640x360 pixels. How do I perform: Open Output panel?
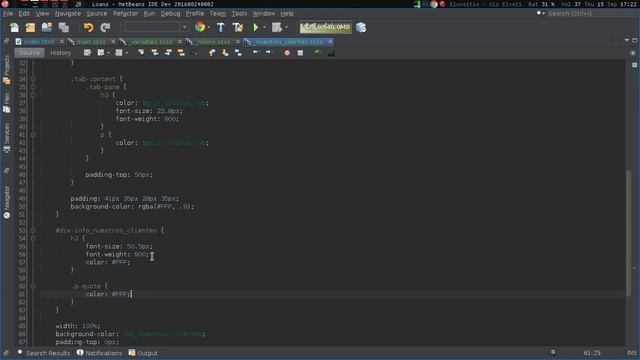coord(143,353)
